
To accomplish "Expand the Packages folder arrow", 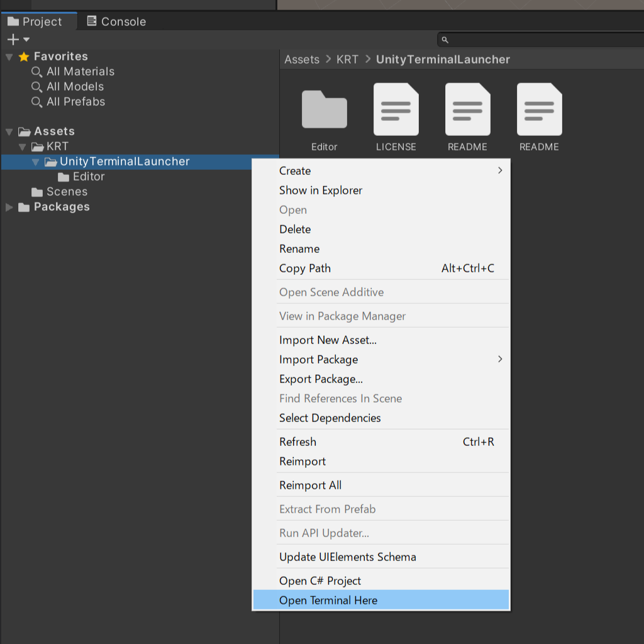I will tap(9, 207).
